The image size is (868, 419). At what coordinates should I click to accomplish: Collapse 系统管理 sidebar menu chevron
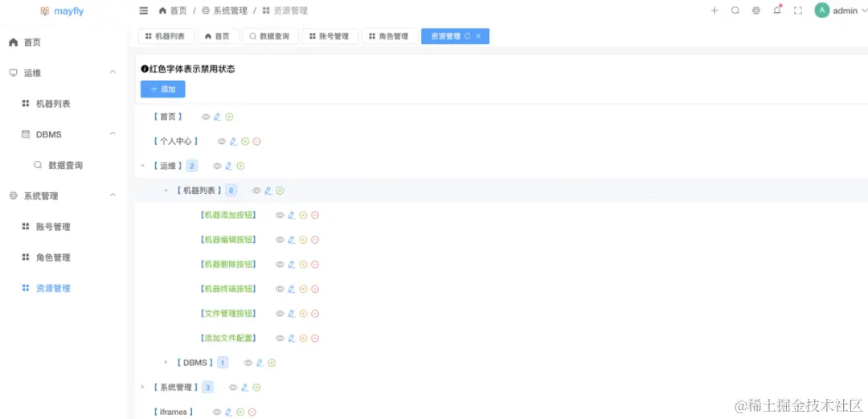(x=113, y=195)
